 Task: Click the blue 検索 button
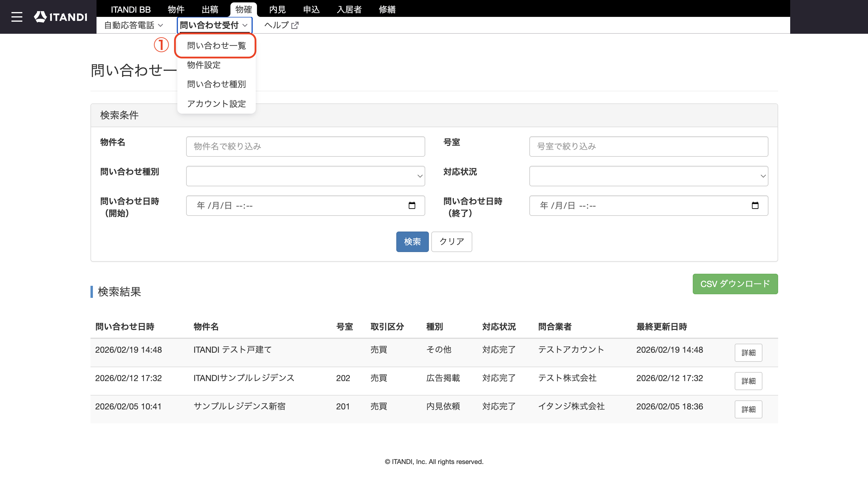[412, 241]
